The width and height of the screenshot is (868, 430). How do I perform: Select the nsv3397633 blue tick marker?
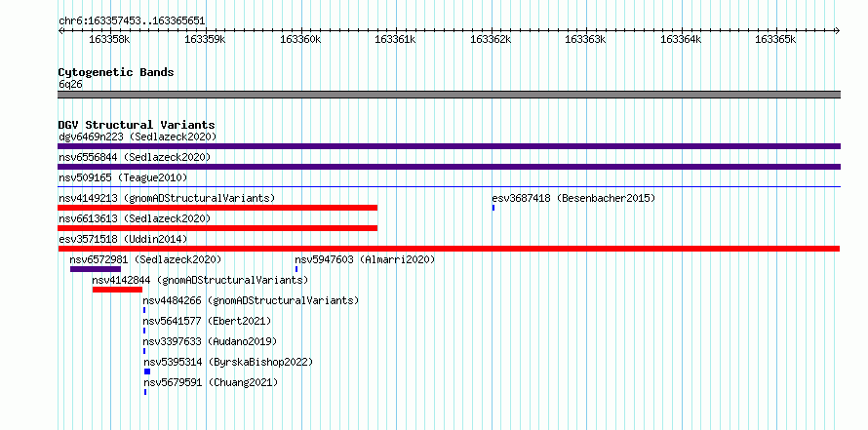click(x=144, y=351)
